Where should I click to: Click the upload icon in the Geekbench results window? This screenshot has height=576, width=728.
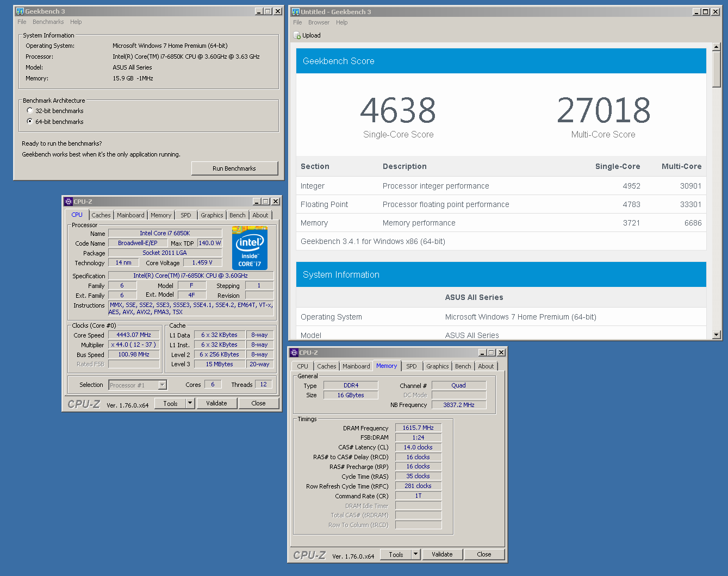pyautogui.click(x=297, y=35)
